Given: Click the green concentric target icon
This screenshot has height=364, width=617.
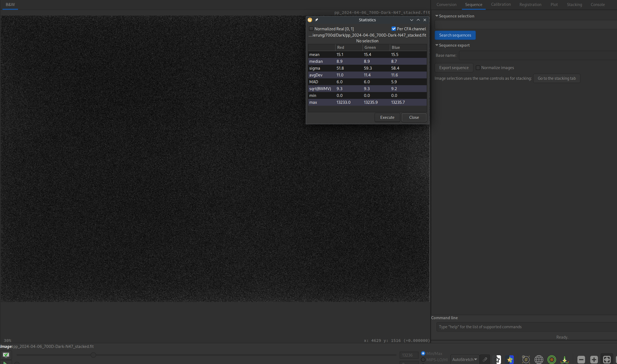Looking at the screenshot, I should 552,359.
